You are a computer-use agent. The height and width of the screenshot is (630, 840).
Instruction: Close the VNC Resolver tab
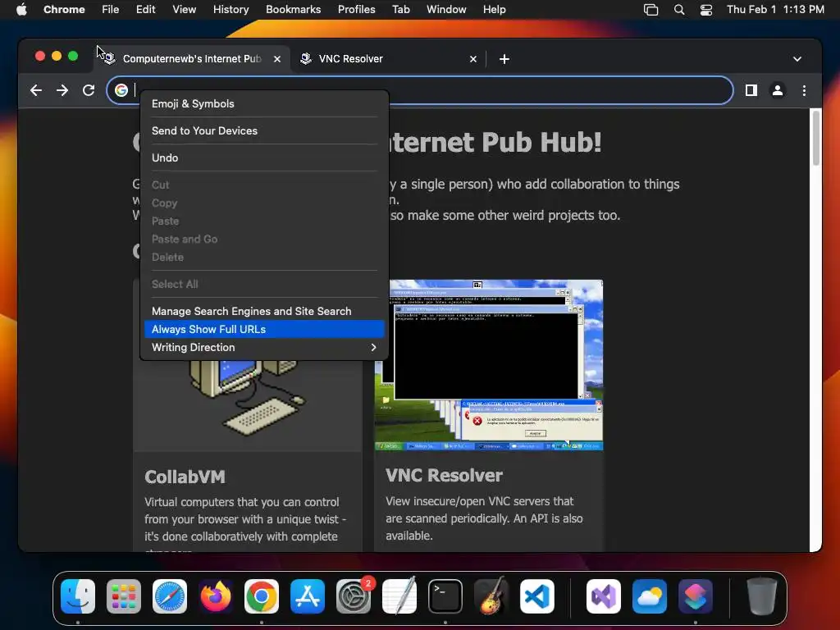473,59
